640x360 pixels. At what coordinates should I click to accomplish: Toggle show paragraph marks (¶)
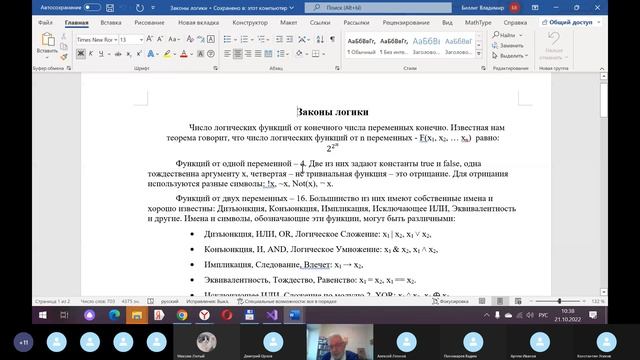coord(333,39)
